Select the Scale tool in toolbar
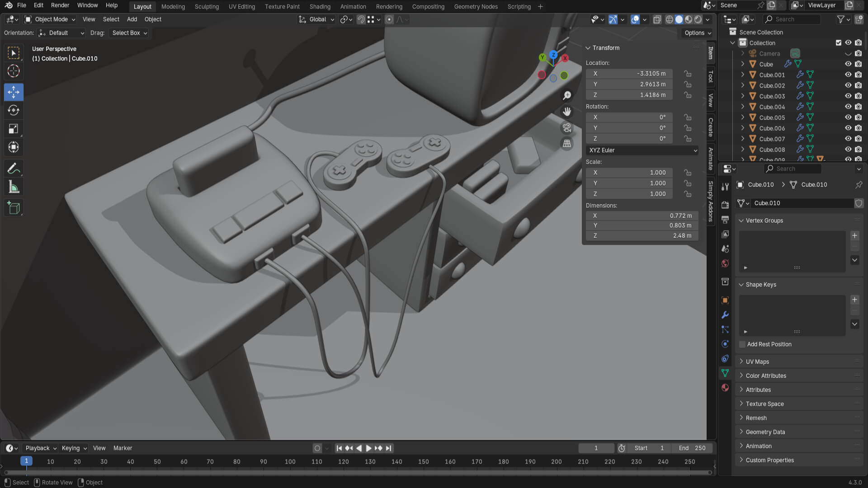The height and width of the screenshot is (488, 868). point(14,129)
